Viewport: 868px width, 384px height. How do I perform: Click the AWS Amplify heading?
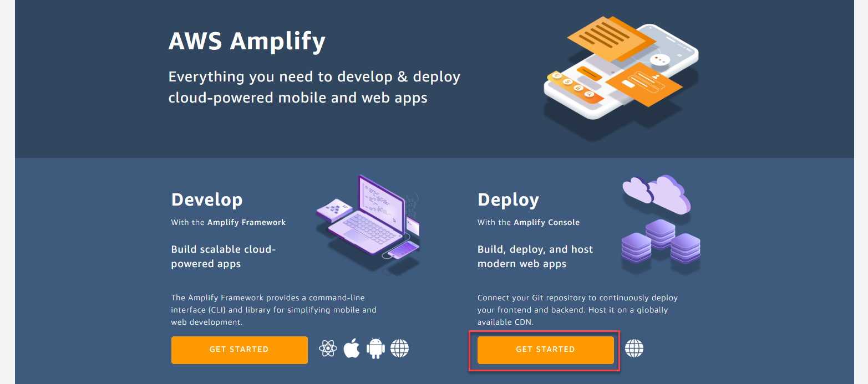click(247, 41)
